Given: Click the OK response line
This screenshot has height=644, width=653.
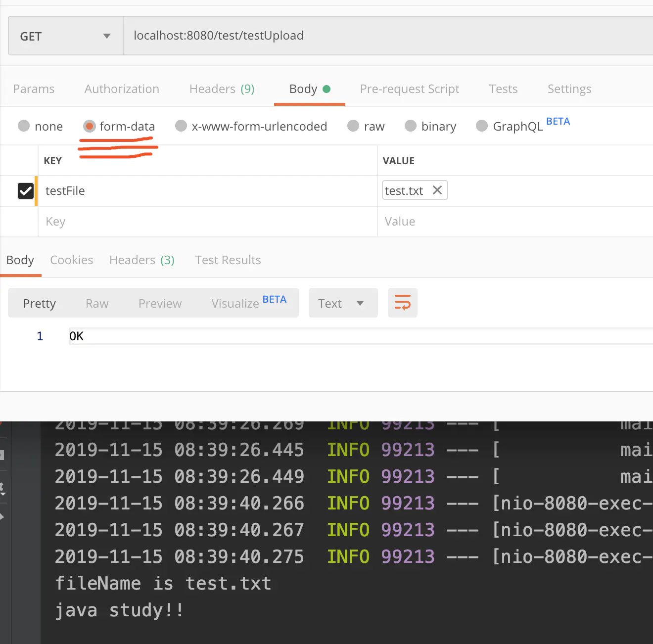Looking at the screenshot, I should (361, 336).
